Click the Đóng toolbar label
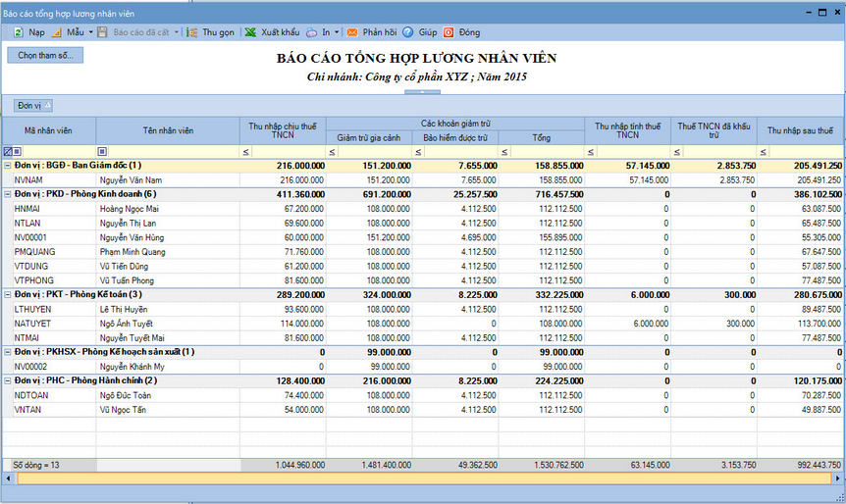 point(469,32)
